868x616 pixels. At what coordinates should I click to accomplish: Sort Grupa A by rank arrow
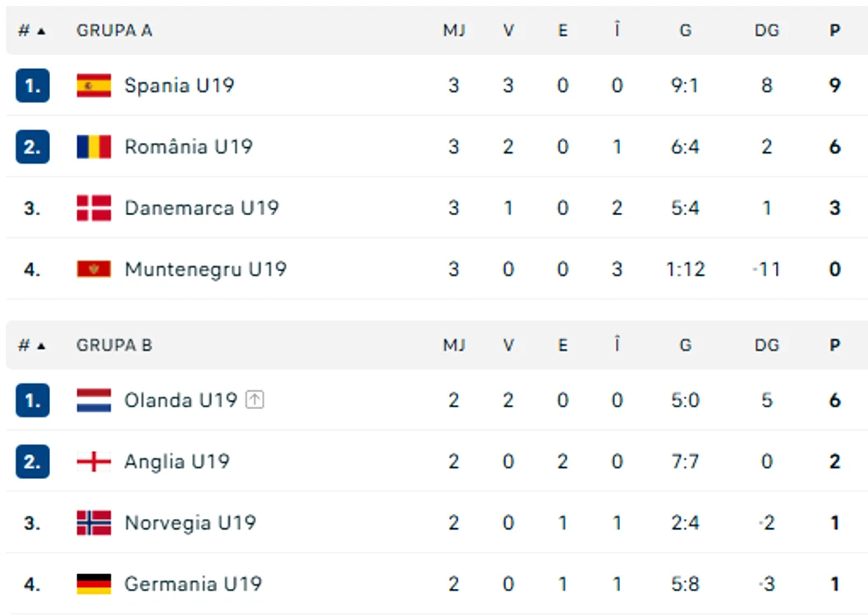[41, 31]
